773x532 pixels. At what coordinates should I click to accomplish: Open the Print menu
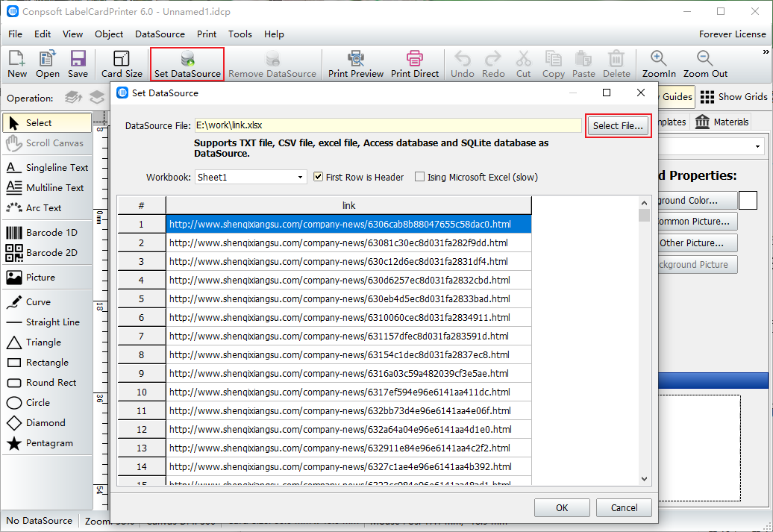coord(207,34)
